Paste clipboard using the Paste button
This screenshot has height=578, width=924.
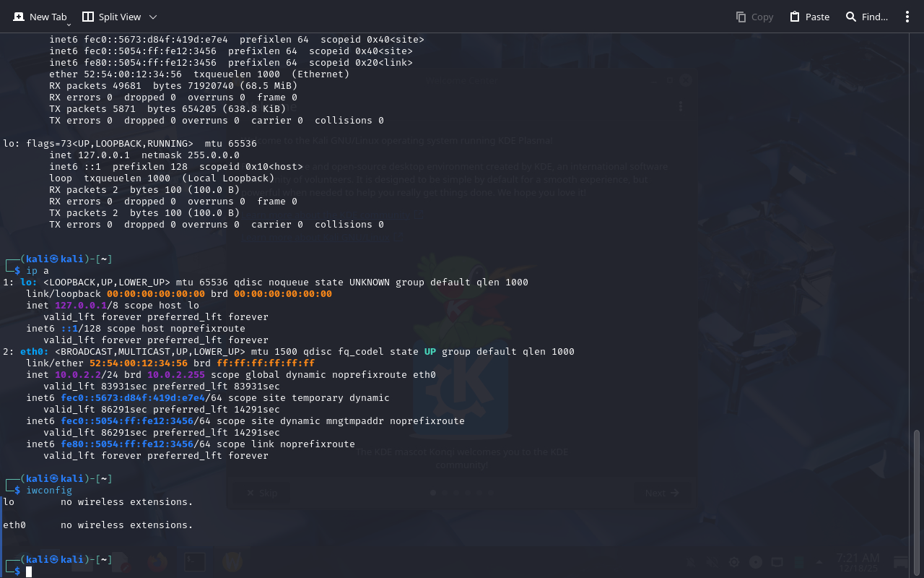(809, 17)
